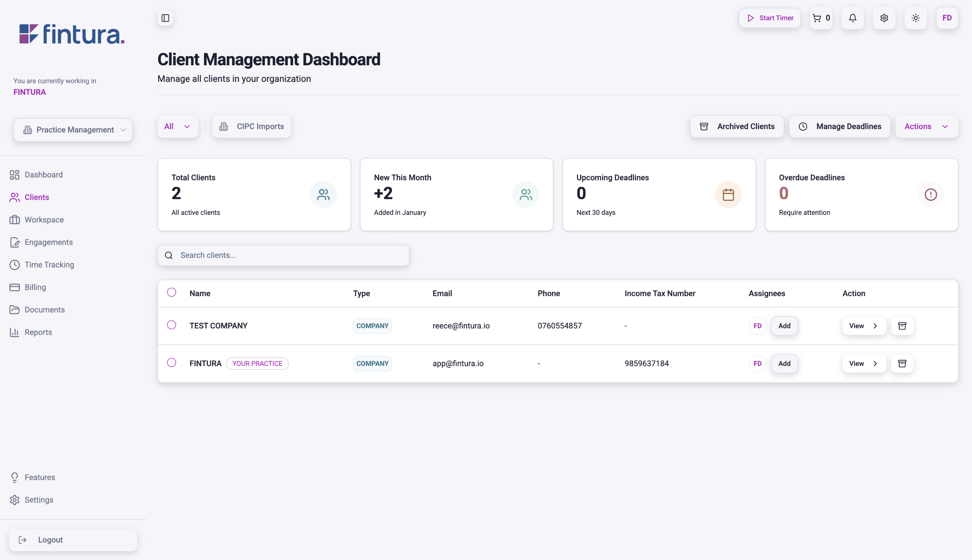
Task: Open Engagements from the sidebar
Action: (49, 242)
